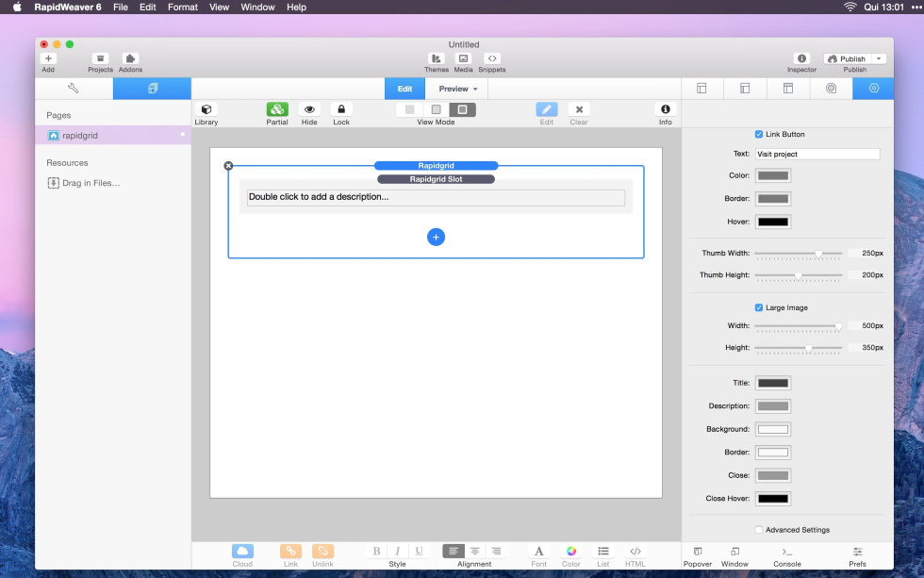
Task: Open the Themes browser icon
Action: pos(436,58)
